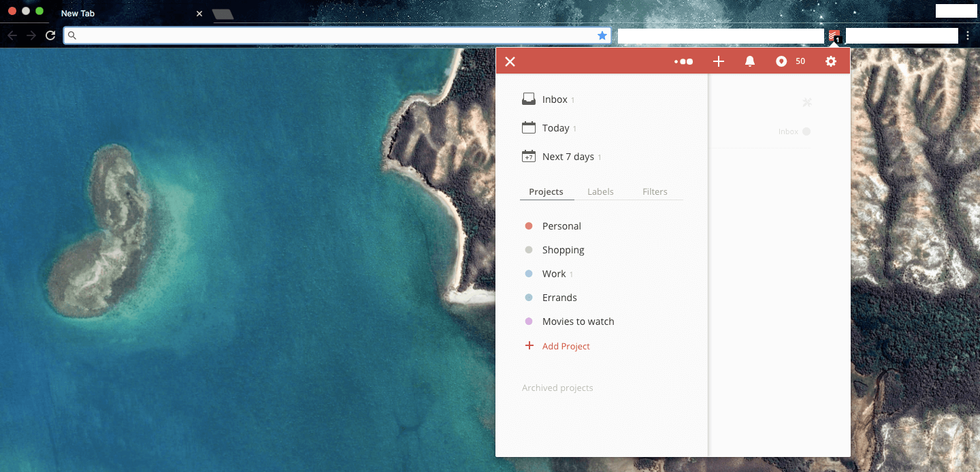
Task: Click the Shopping project's grey color dot
Action: point(529,250)
